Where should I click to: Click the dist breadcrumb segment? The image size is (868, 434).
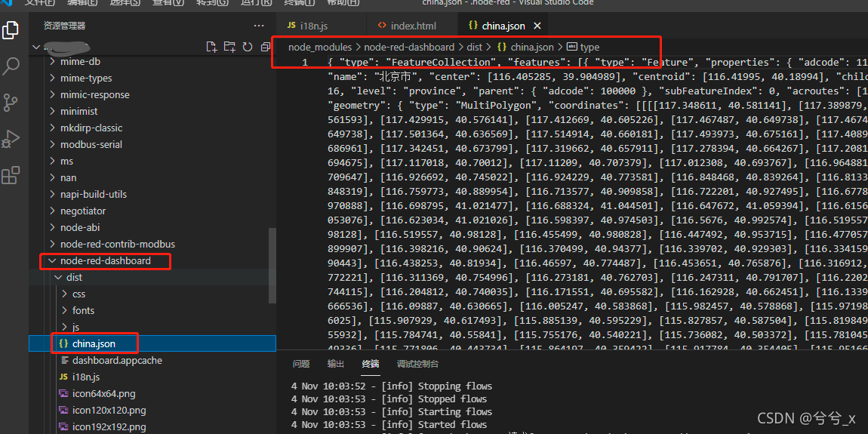474,47
